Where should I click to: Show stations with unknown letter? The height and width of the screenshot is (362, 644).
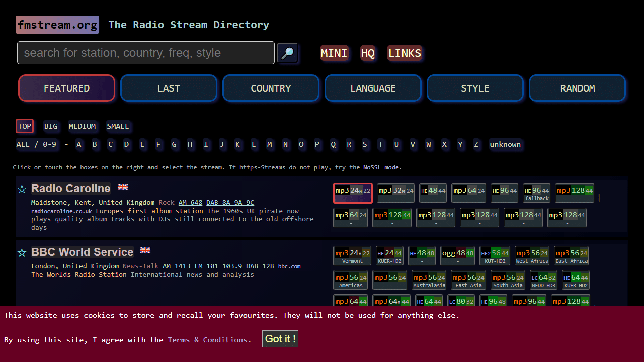(505, 144)
